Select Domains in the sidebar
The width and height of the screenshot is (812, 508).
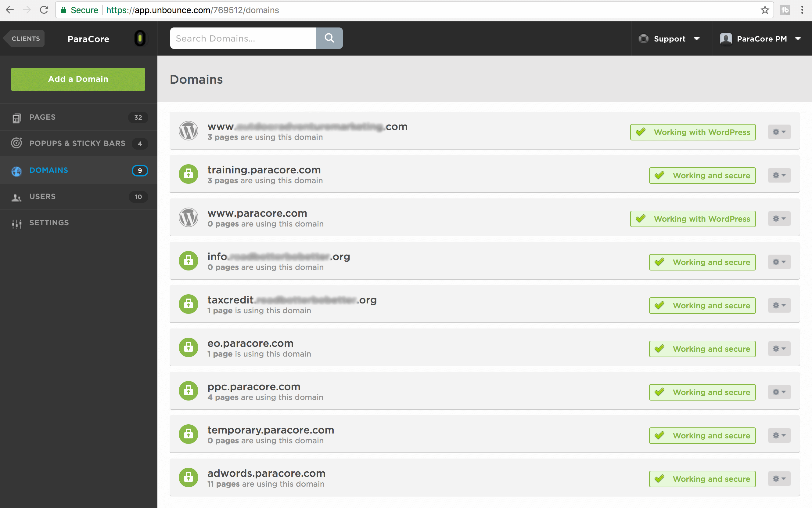(79, 170)
